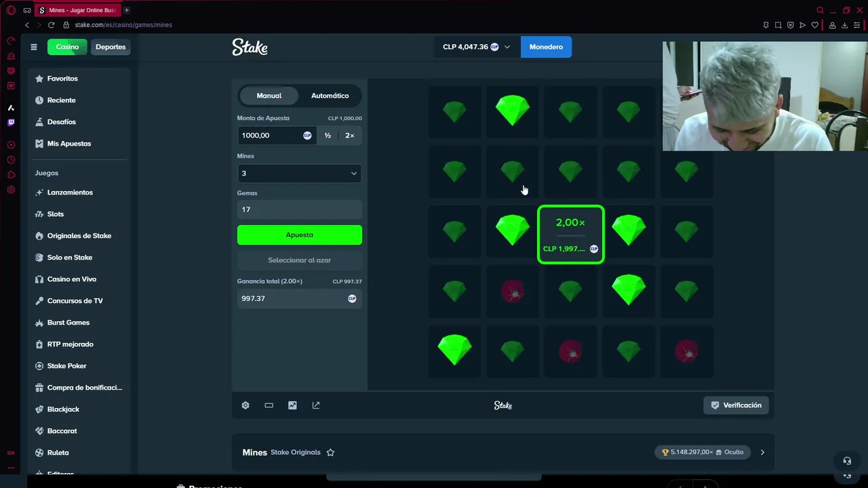The width and height of the screenshot is (868, 488).
Task: Open a new browser tab
Action: pyautogui.click(x=127, y=10)
